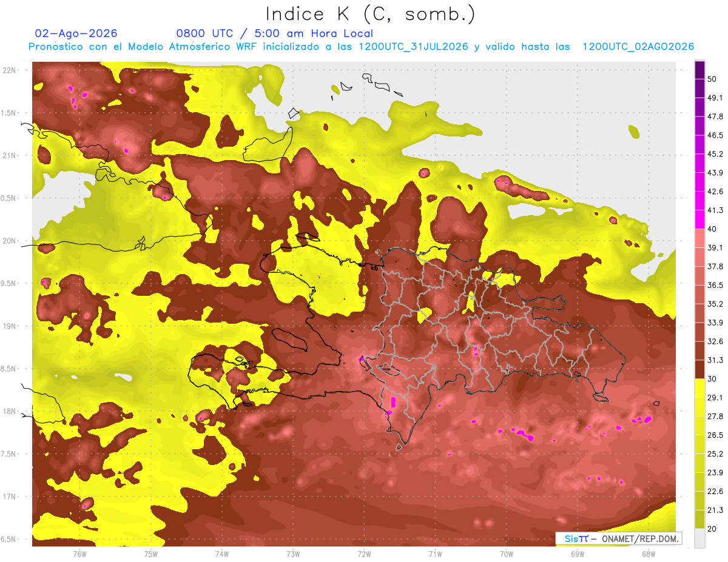Click the legend value "41.3"
The height and width of the screenshot is (562, 728).
[x=715, y=210]
